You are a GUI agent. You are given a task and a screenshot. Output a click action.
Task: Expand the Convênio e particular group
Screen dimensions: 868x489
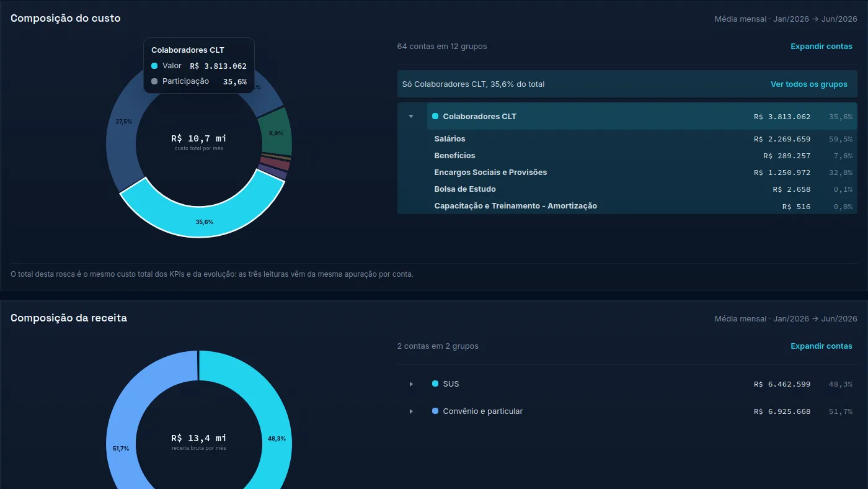point(410,411)
